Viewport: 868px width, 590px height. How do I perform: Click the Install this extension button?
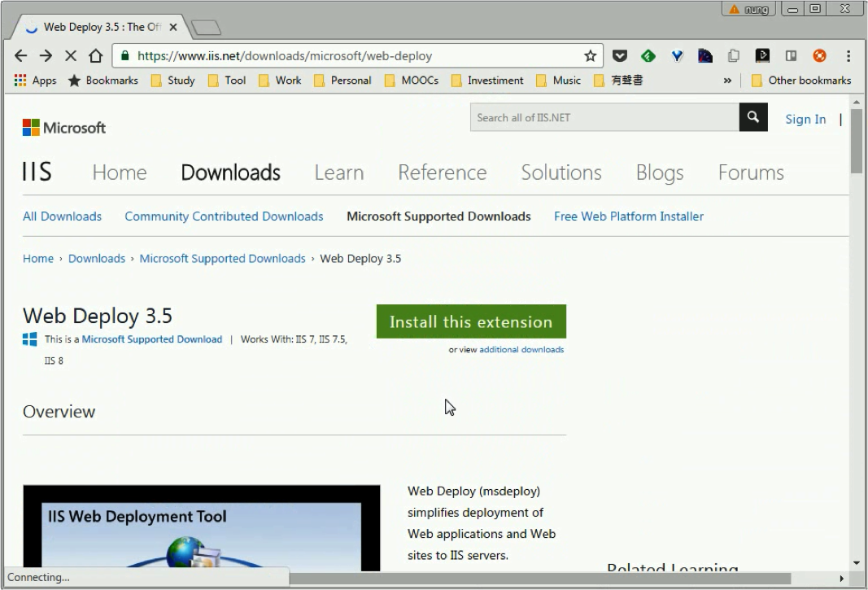[x=471, y=321]
